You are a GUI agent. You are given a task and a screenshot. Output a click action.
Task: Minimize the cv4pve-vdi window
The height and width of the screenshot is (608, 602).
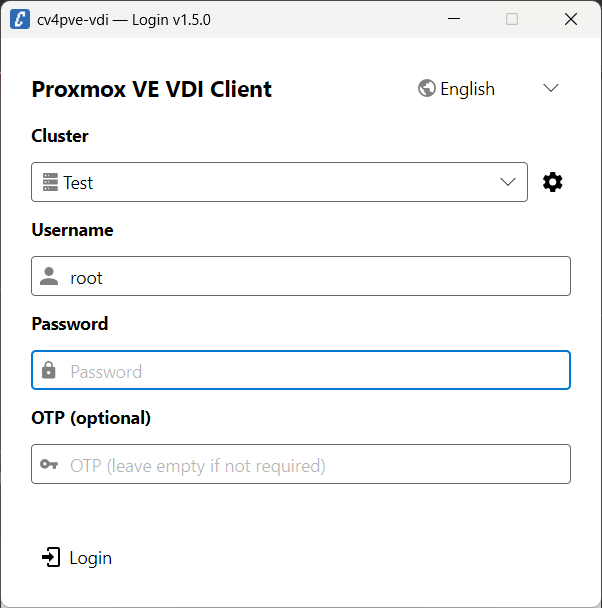pos(454,19)
